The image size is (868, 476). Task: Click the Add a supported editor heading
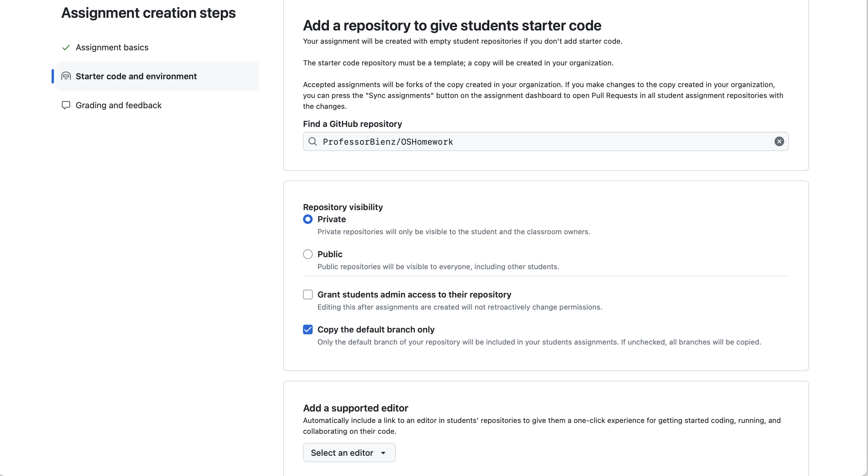tap(355, 408)
